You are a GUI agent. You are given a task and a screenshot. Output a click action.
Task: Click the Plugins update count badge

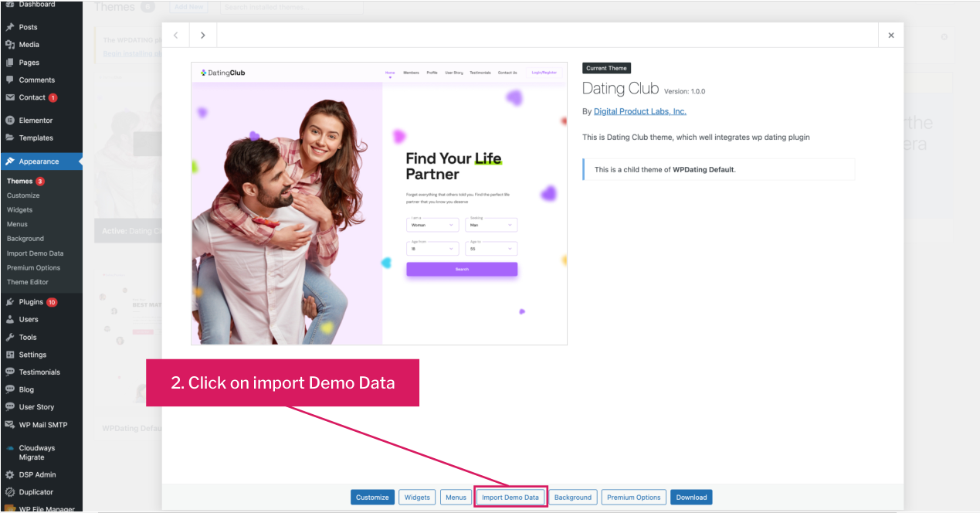(52, 302)
